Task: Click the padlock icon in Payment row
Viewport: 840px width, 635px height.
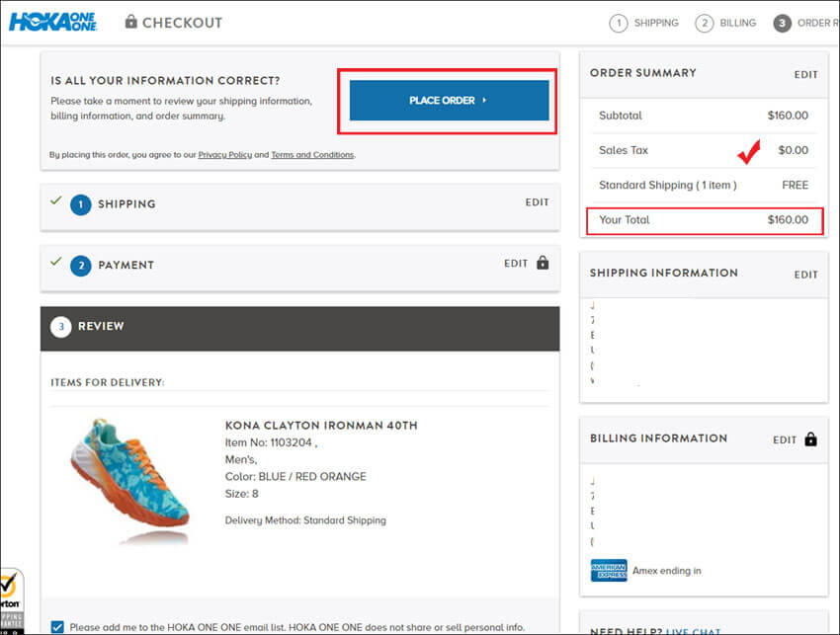Action: point(543,263)
